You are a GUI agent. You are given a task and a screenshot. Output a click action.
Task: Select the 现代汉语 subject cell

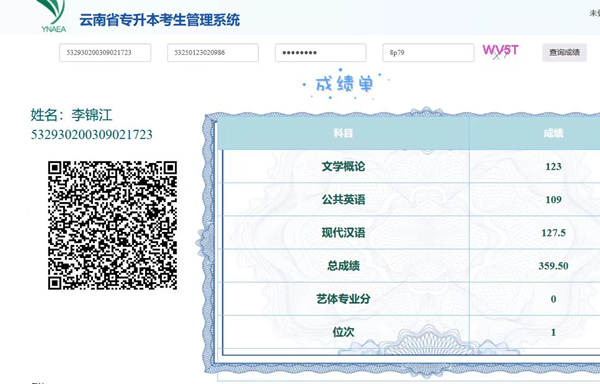coord(343,233)
